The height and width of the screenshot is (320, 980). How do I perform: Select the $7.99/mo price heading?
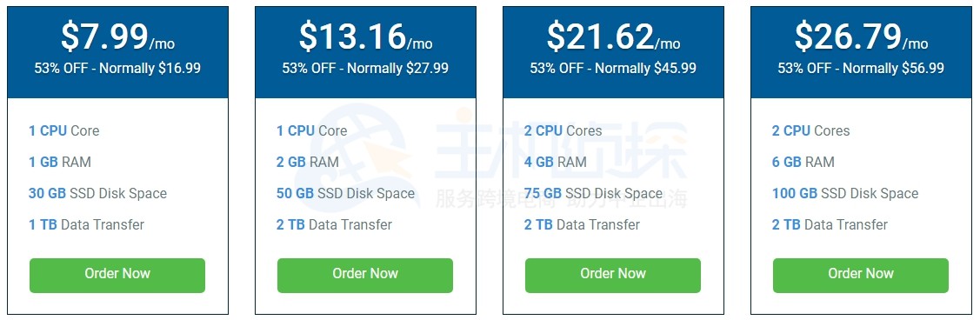pyautogui.click(x=117, y=37)
